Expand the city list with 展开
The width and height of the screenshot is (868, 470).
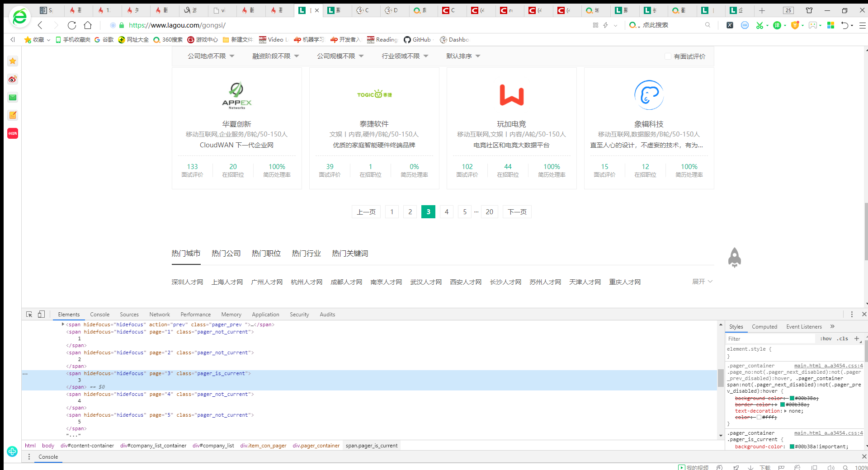(x=703, y=282)
